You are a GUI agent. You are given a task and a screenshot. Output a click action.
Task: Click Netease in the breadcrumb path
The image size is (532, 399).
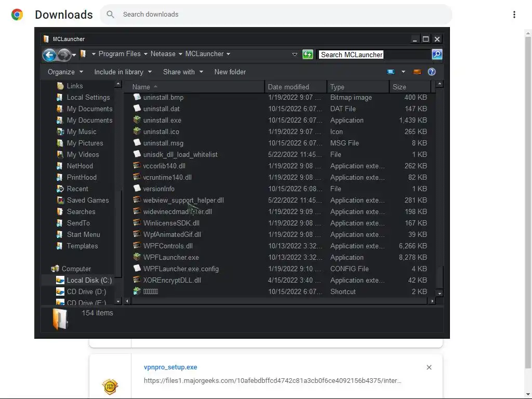tap(163, 54)
